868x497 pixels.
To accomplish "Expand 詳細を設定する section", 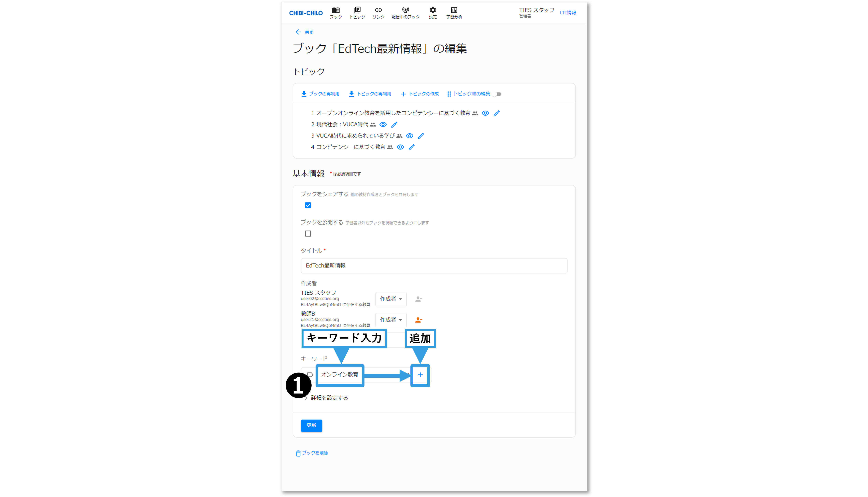I will [329, 398].
